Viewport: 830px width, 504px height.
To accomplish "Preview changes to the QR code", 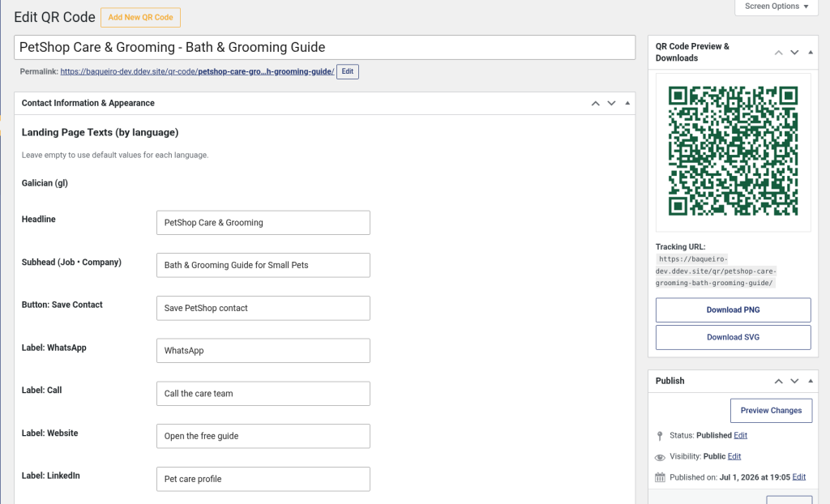I will tap(772, 411).
